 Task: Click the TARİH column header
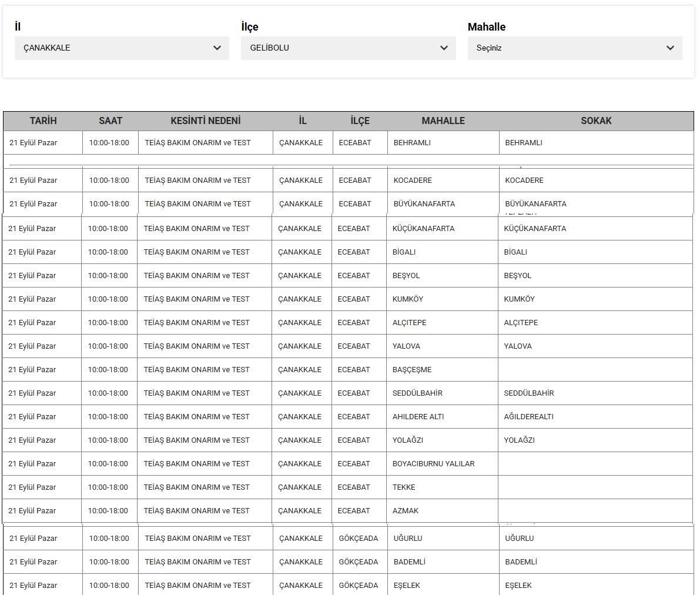(43, 121)
